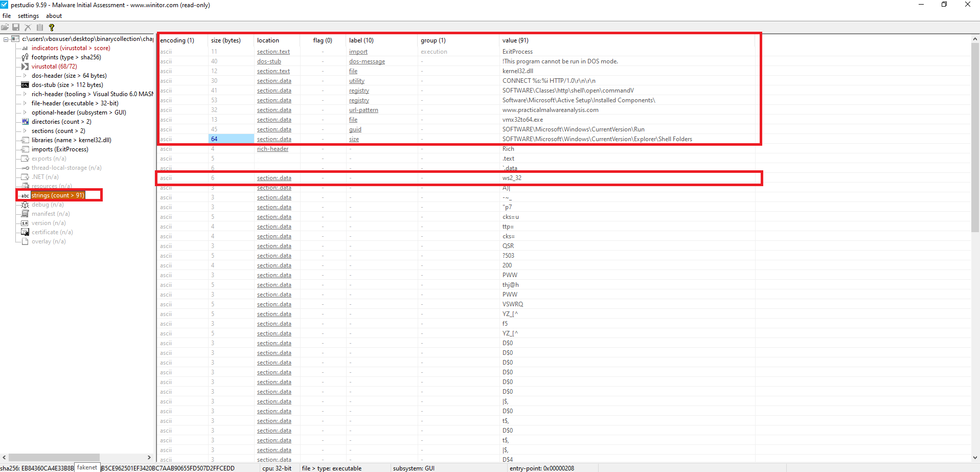
Task: Open the footprints tree node
Action: 66,57
